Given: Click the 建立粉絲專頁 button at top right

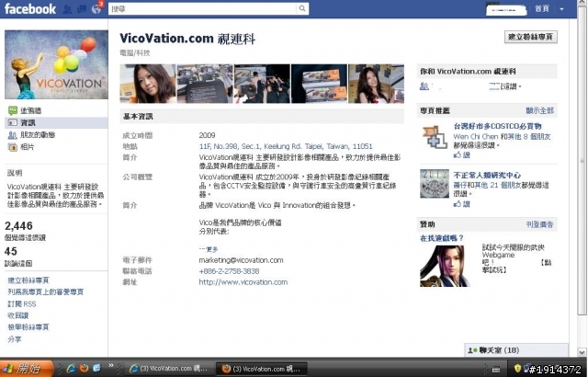Looking at the screenshot, I should tap(531, 37).
